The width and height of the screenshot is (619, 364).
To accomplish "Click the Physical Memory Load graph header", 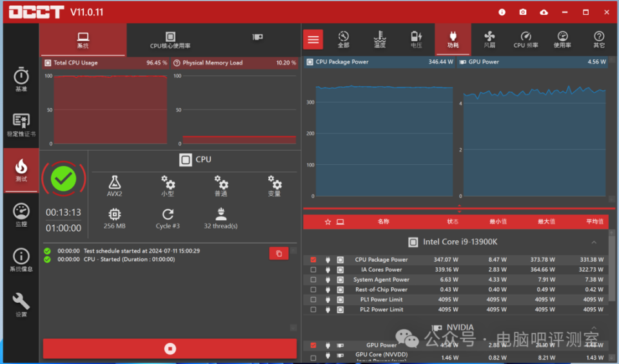I will pos(235,62).
